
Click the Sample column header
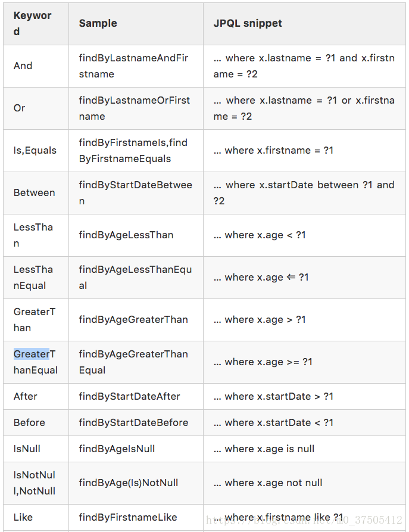[x=136, y=24]
